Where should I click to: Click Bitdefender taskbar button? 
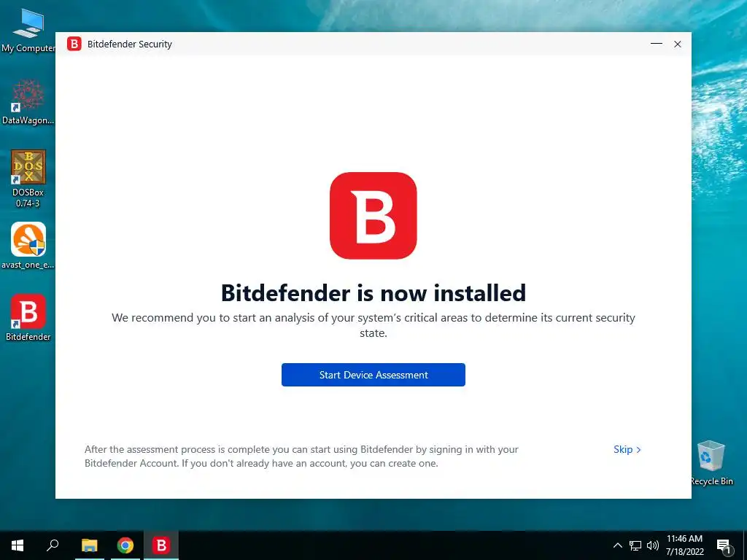coord(161,545)
